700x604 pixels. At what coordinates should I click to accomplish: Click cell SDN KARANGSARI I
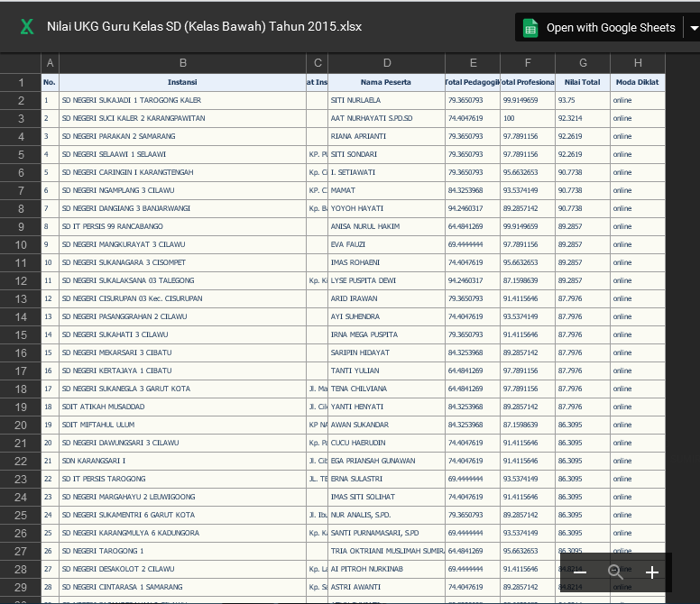point(182,461)
